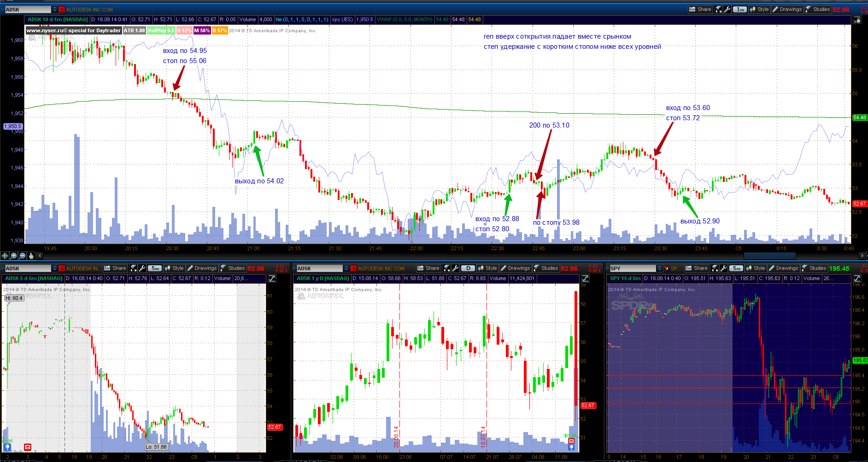Open wrench settings on SPY chart
The height and width of the screenshot is (462, 868).
coord(723,268)
